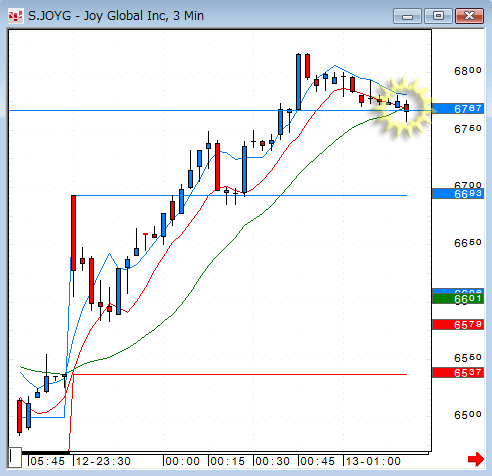Click the chart title S.JOYG Joy Global Inc
The width and height of the screenshot is (492, 476).
click(116, 16)
